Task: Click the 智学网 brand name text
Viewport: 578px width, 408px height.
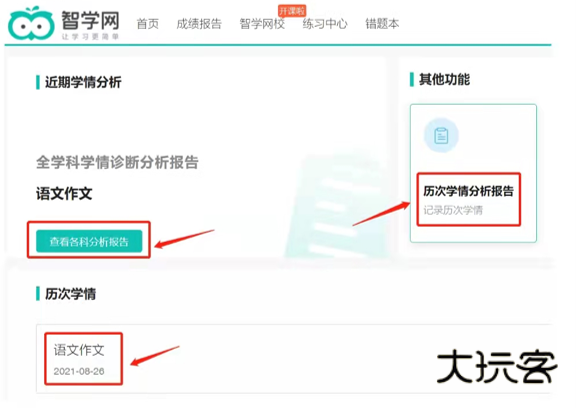Action: pyautogui.click(x=90, y=20)
